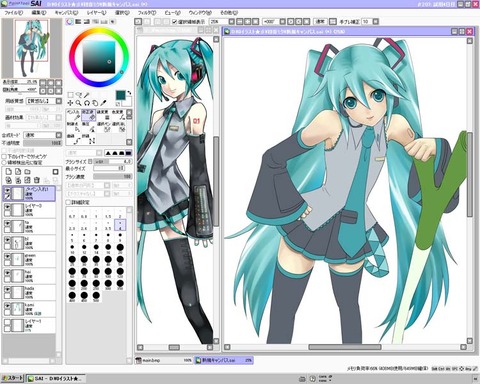
Task: Select the lasso selection tool
Action: [x=79, y=95]
